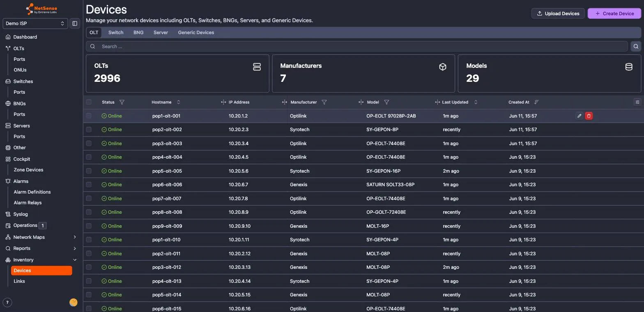Sort by Last Updated column arrows

click(476, 102)
